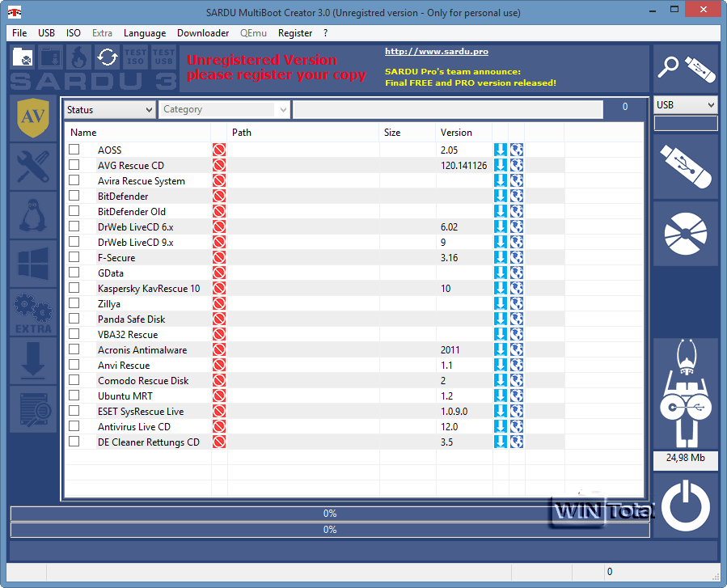Screen dimensions: 727x588
Task: Open the Antivirus category shield icon
Action: [x=32, y=118]
